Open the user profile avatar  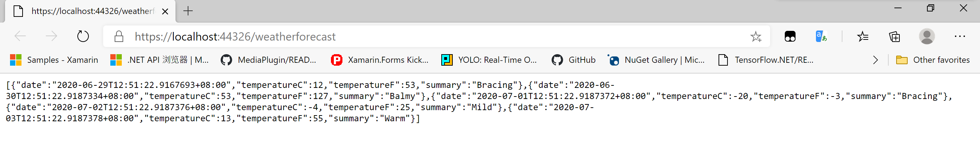point(927,37)
